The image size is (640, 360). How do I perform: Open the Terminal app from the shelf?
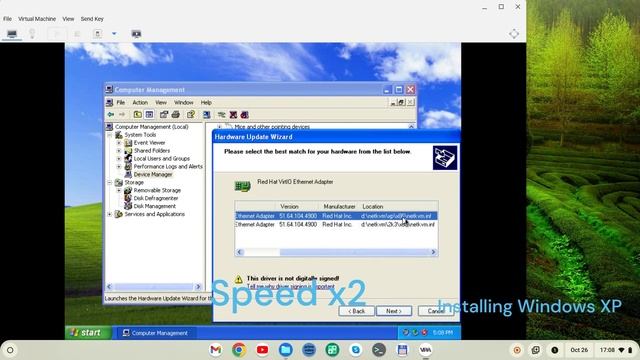pyautogui.click(x=379, y=350)
